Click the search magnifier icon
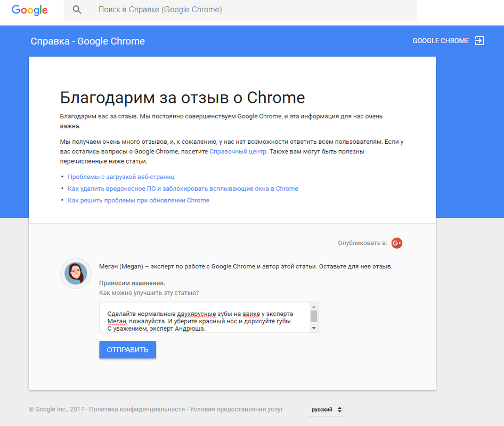This screenshot has height=426, width=504. (x=77, y=10)
